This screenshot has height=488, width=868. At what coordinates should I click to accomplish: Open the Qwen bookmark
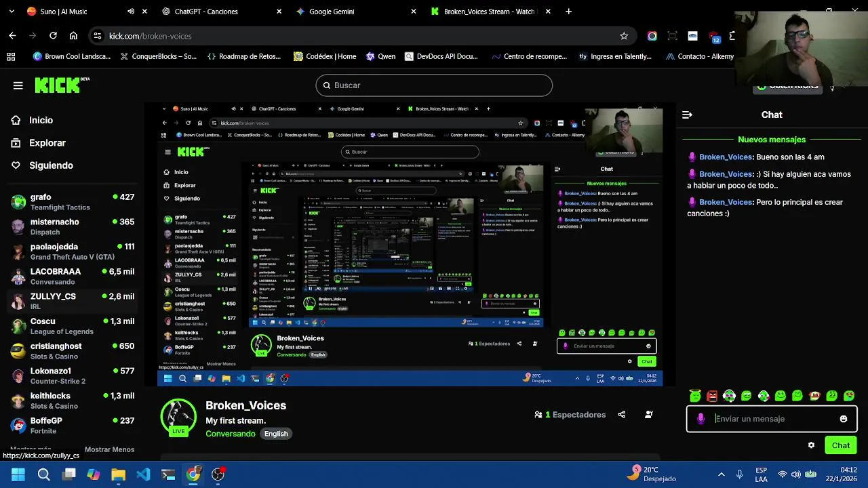point(380,57)
